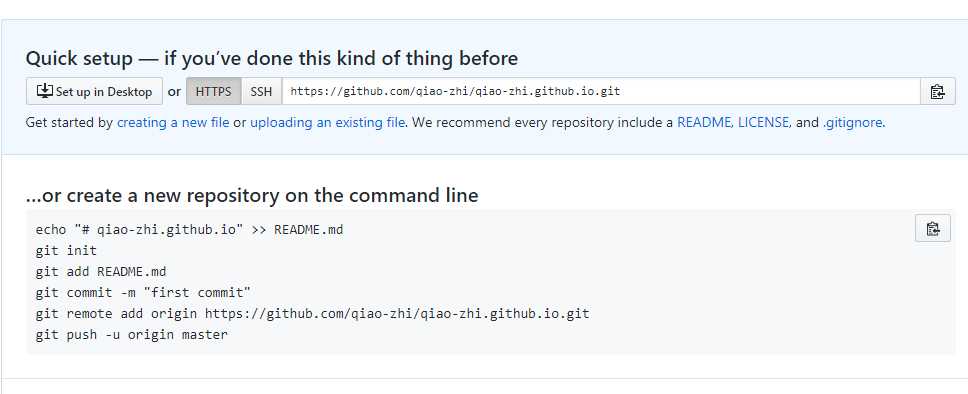Click the 'git remote add origin' command line

(312, 314)
